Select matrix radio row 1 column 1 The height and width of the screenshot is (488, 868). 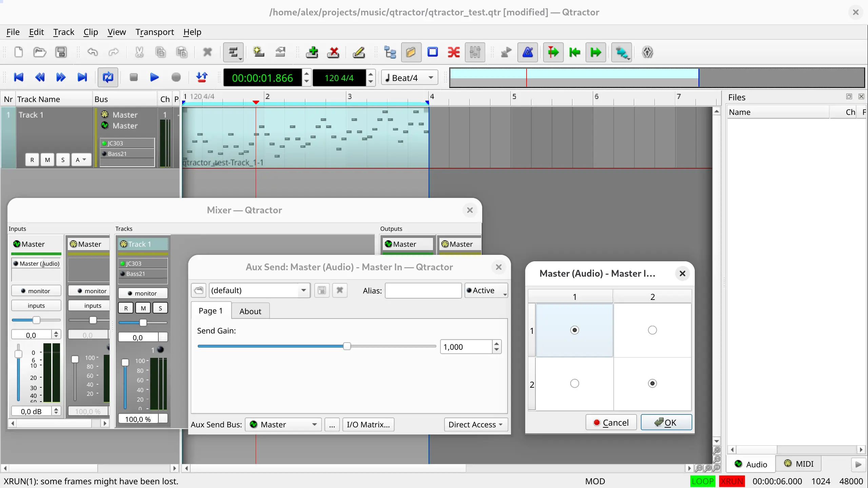coord(575,330)
